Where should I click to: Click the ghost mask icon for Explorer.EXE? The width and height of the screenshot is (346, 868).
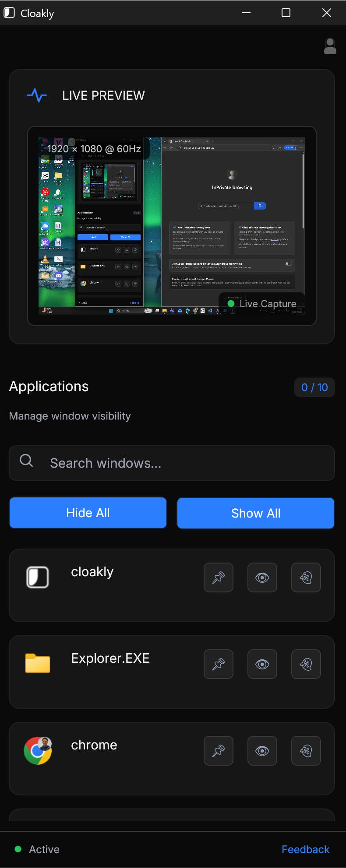pyautogui.click(x=306, y=664)
